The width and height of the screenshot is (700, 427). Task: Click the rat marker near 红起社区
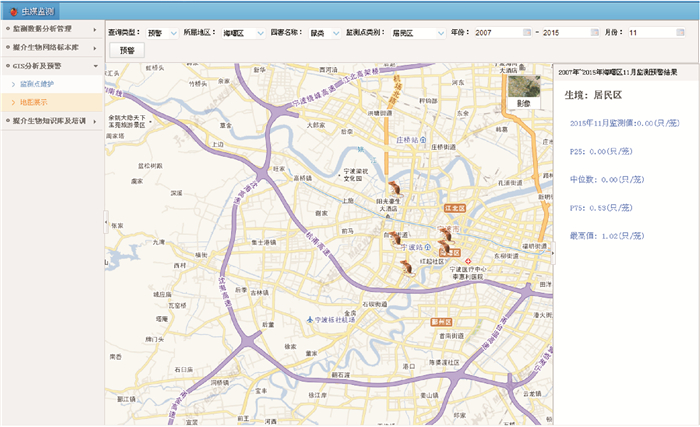[x=406, y=266]
